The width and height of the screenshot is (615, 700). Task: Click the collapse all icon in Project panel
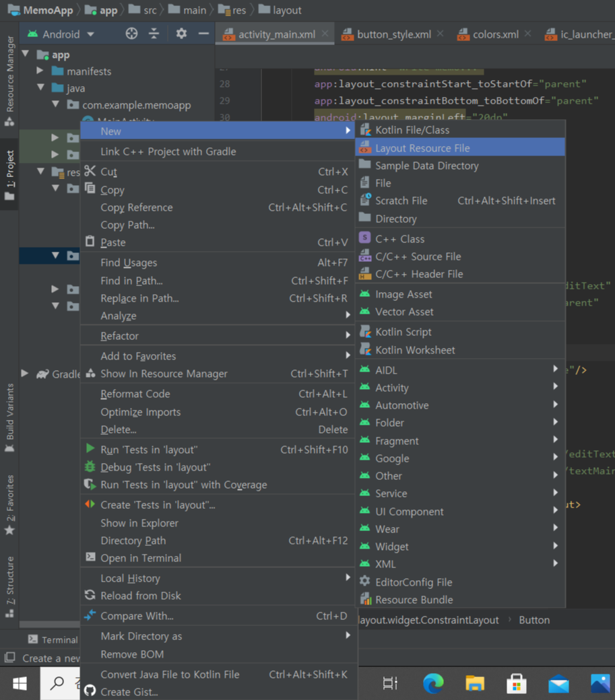154,34
